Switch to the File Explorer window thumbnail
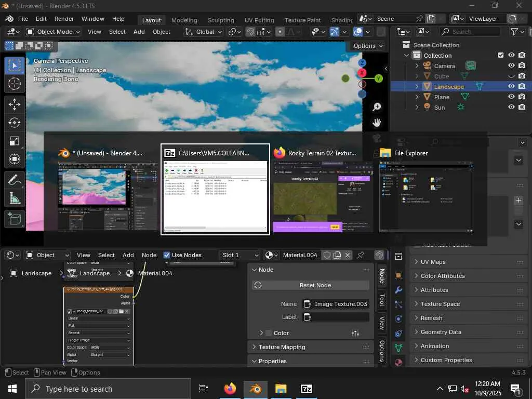 426,190
